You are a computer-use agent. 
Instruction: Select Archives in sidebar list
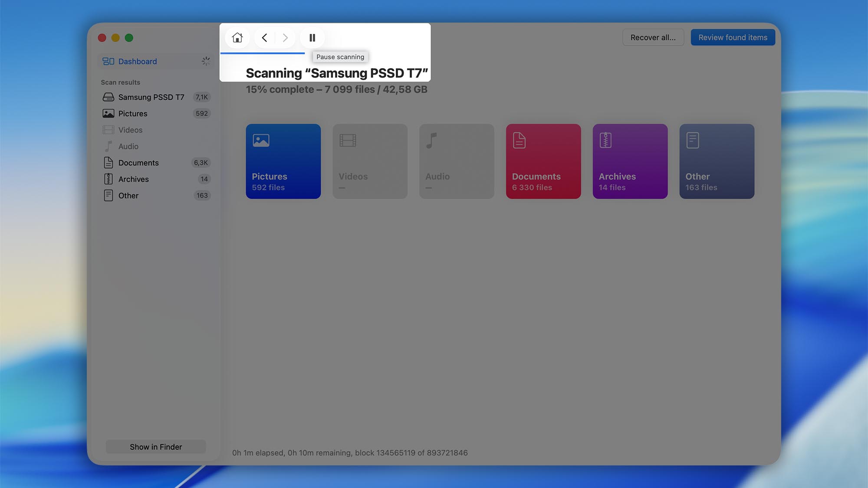(x=133, y=179)
